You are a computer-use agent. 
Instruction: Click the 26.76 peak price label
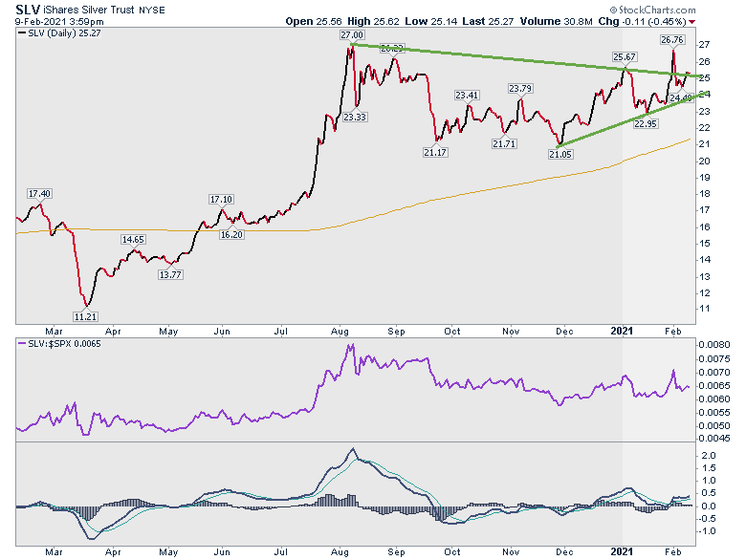[x=672, y=40]
